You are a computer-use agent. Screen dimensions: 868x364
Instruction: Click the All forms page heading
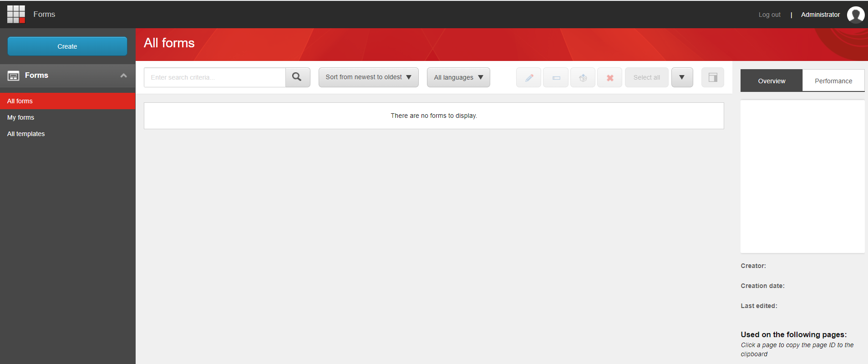[169, 43]
